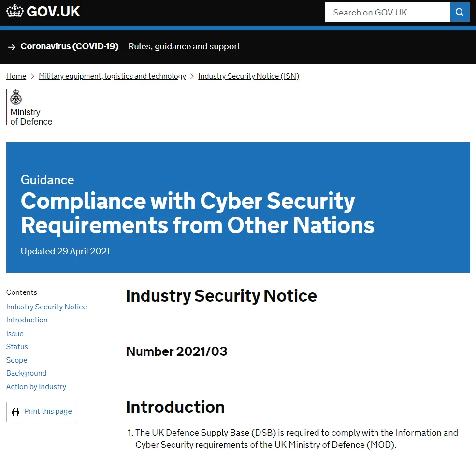Go to the Home breadcrumb
The width and height of the screenshot is (476, 453).
point(16,76)
